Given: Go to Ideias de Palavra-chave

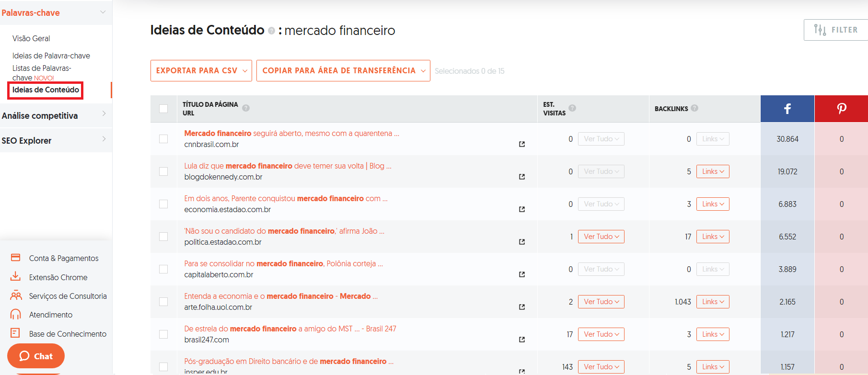Looking at the screenshot, I should pyautogui.click(x=51, y=56).
